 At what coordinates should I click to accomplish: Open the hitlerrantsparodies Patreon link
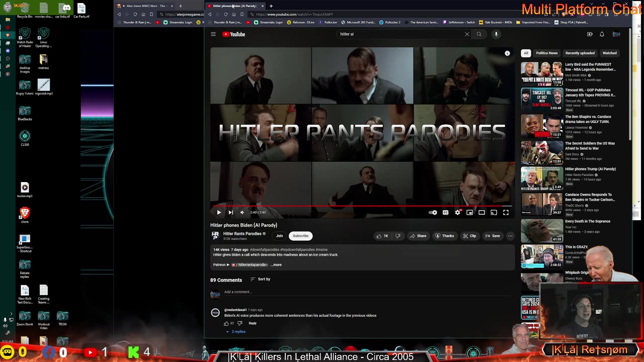click(x=250, y=265)
